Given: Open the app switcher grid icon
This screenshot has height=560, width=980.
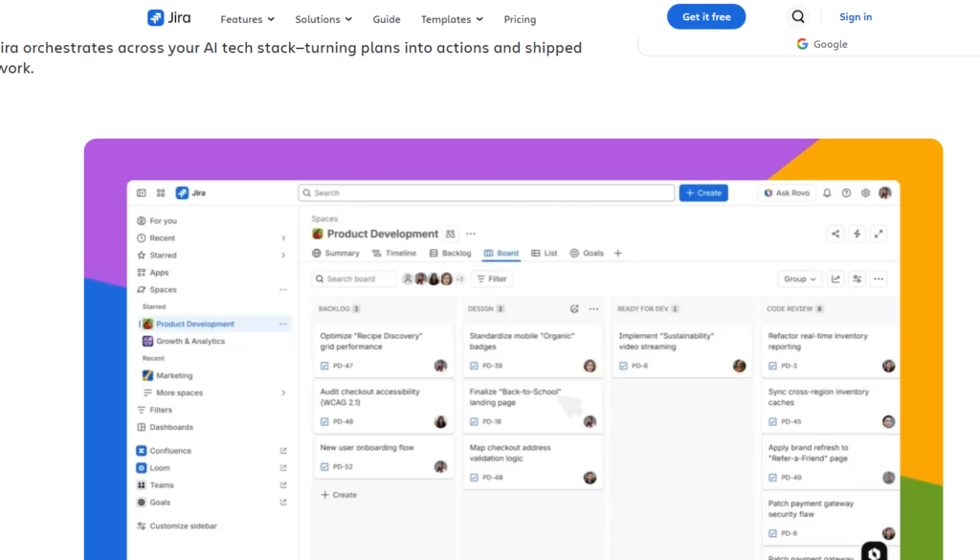Looking at the screenshot, I should coord(161,193).
